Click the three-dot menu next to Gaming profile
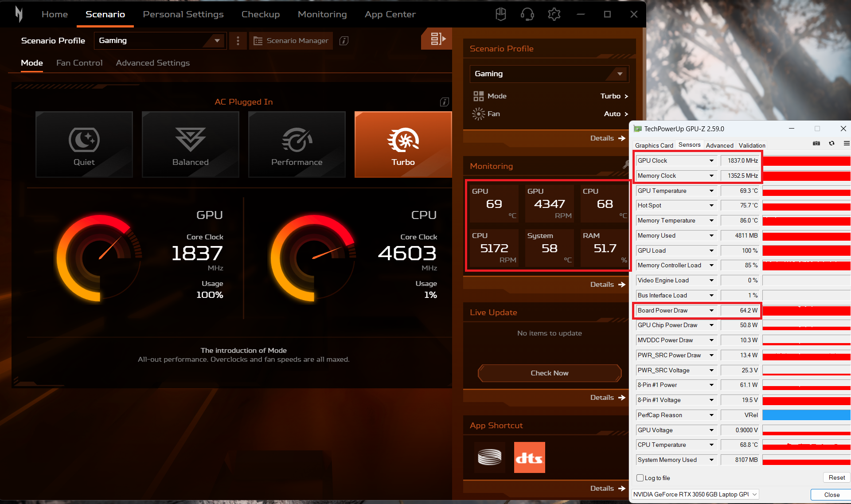The image size is (851, 504). 238,41
